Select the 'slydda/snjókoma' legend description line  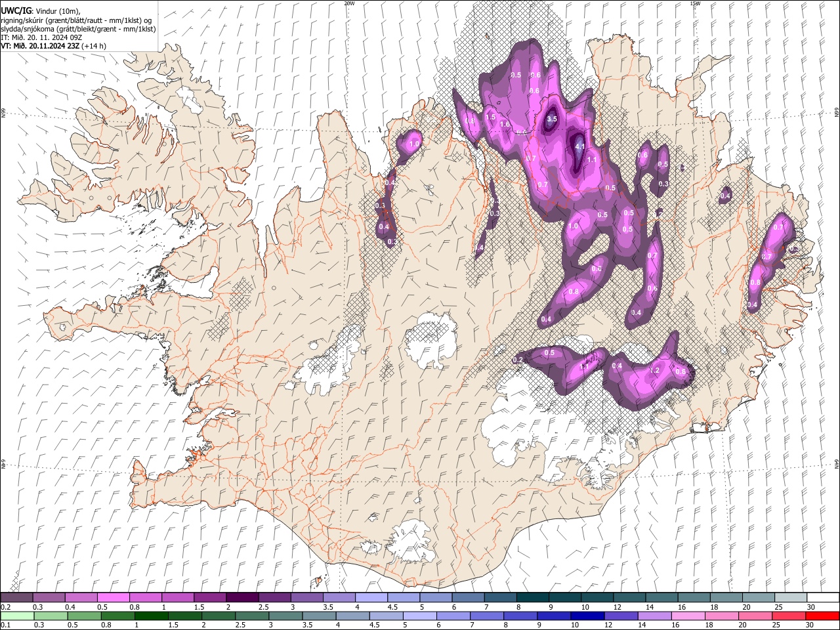click(78, 29)
